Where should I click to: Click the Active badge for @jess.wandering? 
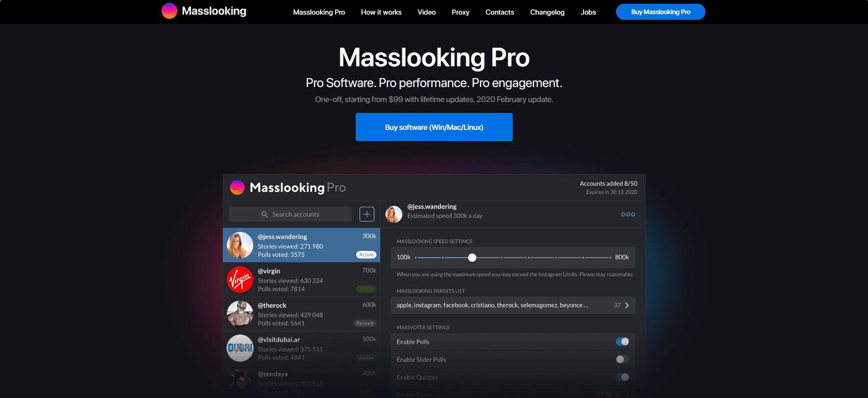pyautogui.click(x=367, y=255)
